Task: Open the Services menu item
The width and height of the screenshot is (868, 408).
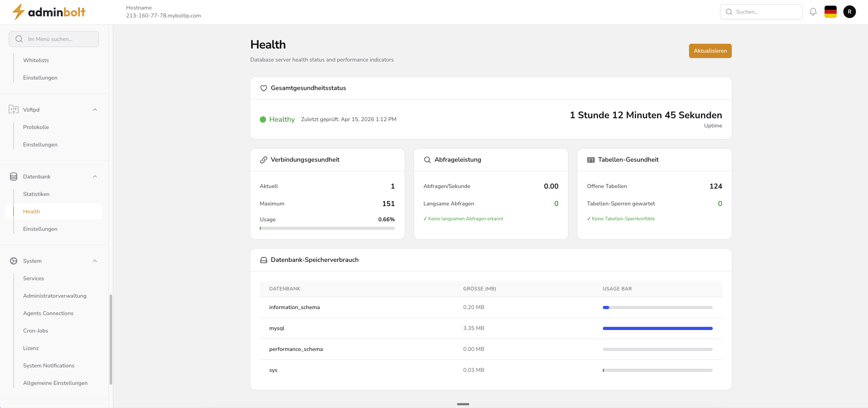Action: click(x=33, y=278)
